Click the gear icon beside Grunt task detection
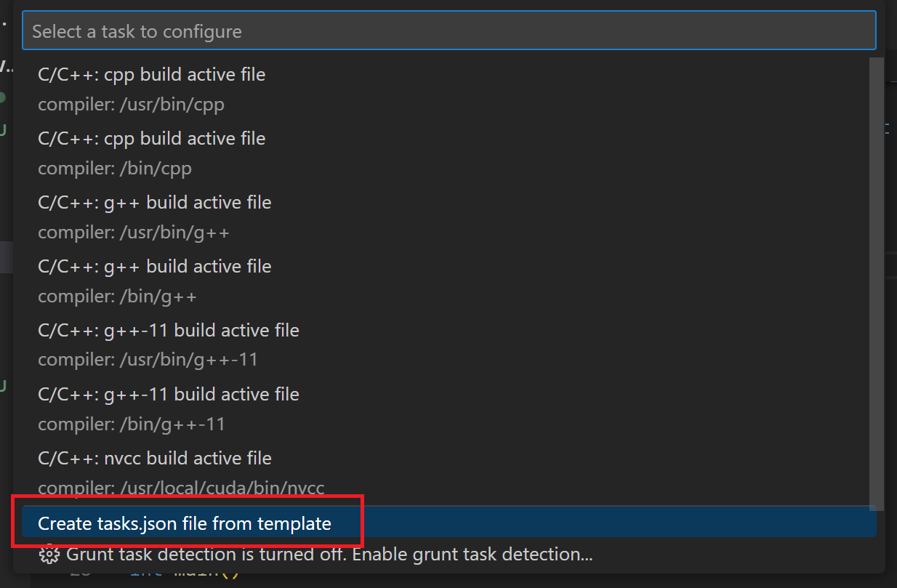The width and height of the screenshot is (897, 588). [49, 555]
